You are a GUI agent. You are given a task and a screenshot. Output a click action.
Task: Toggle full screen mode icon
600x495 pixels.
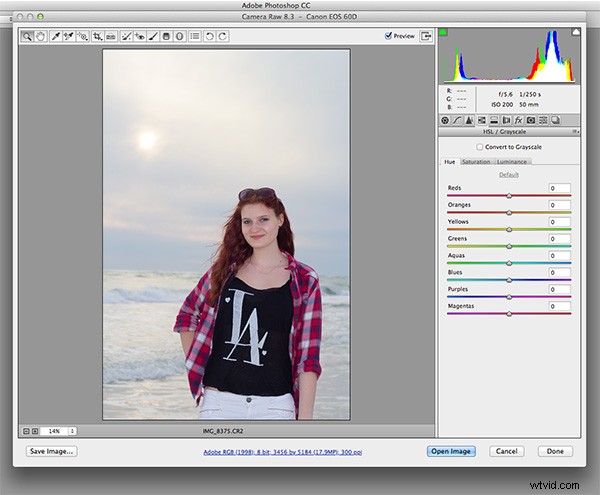pos(427,36)
